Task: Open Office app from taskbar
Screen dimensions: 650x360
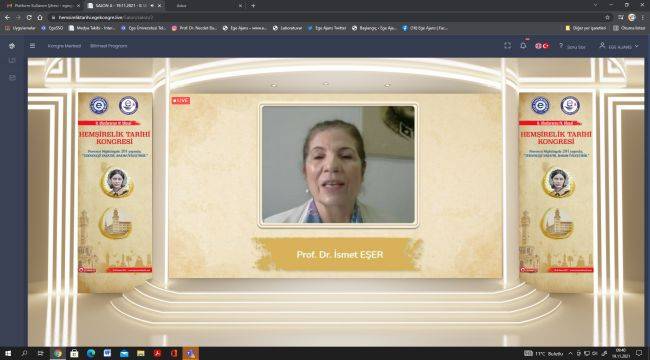Action: coord(174,353)
